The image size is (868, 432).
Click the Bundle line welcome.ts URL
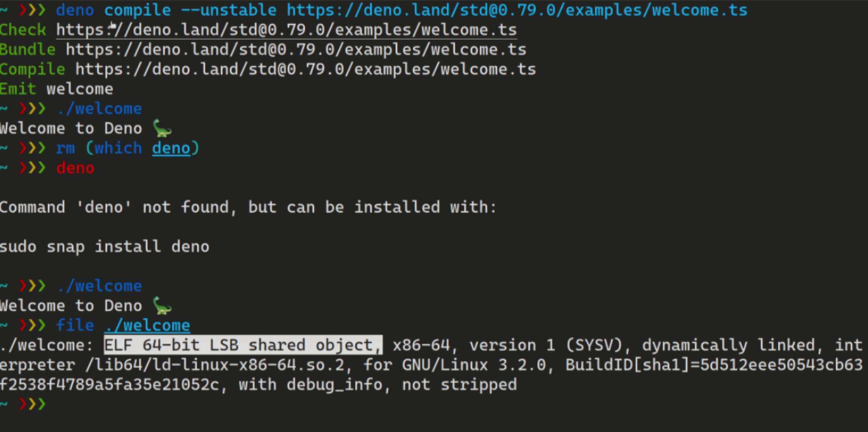(296, 50)
